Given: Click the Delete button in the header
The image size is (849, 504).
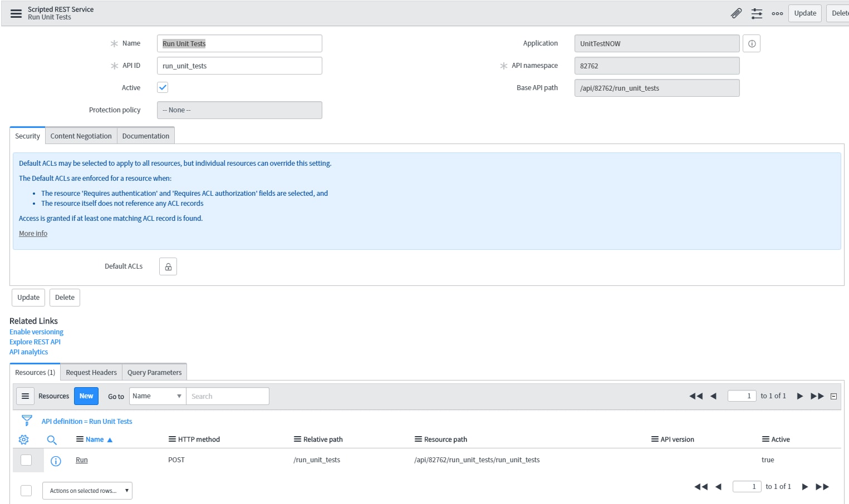Looking at the screenshot, I should tap(838, 13).
